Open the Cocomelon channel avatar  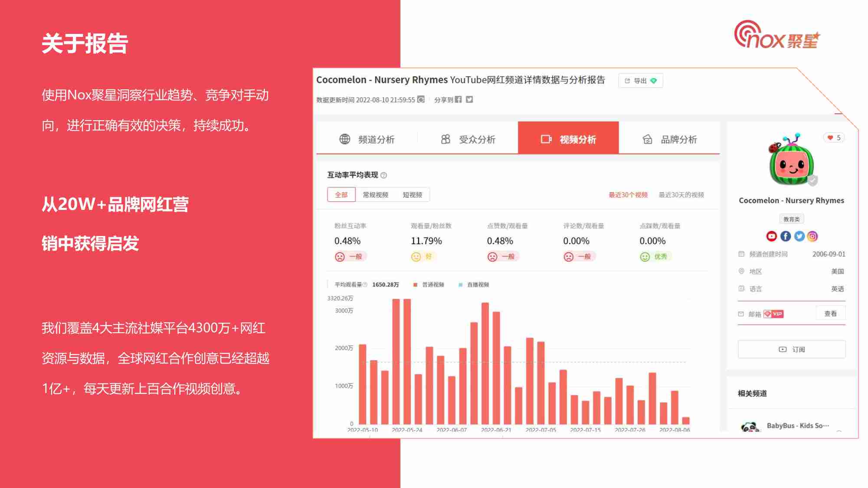click(x=791, y=160)
